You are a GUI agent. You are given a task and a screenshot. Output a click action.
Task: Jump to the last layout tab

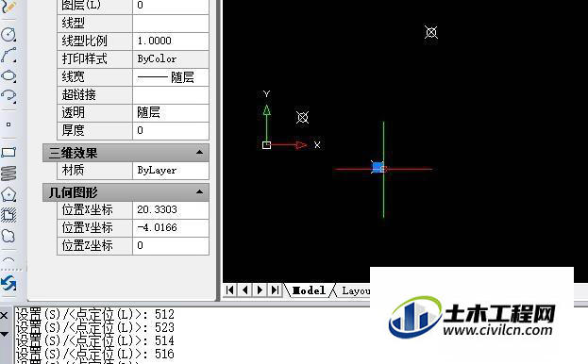tap(275, 290)
